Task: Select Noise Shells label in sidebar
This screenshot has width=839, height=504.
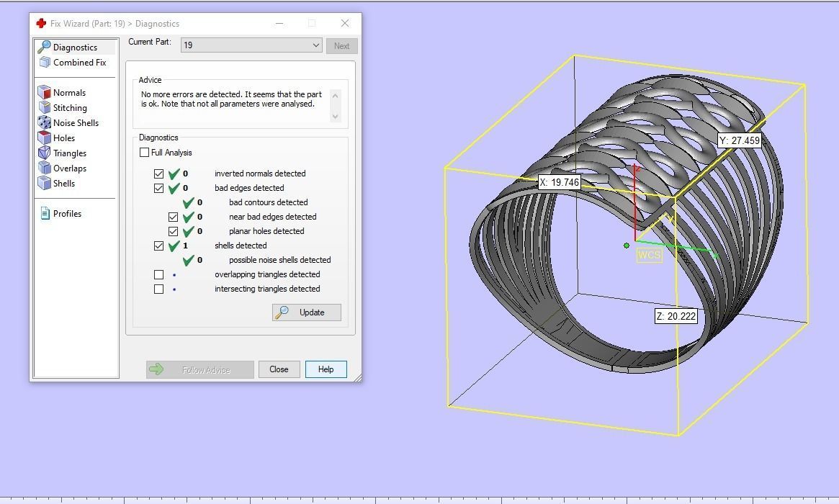Action: coord(76,123)
